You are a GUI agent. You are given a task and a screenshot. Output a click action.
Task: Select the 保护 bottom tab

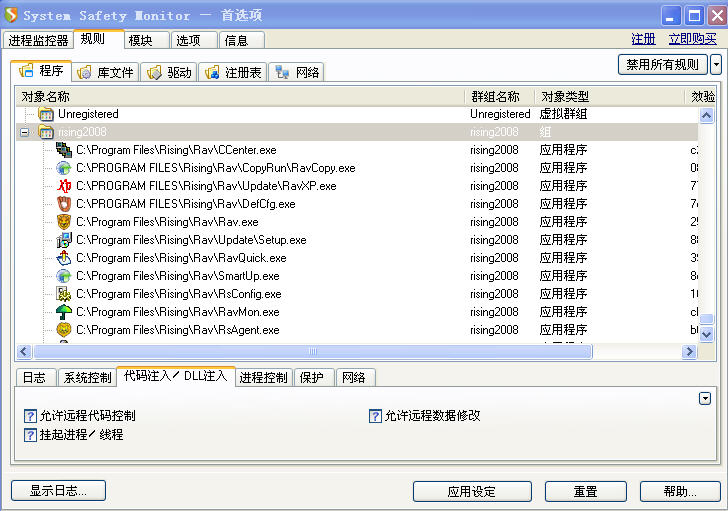coord(314,377)
